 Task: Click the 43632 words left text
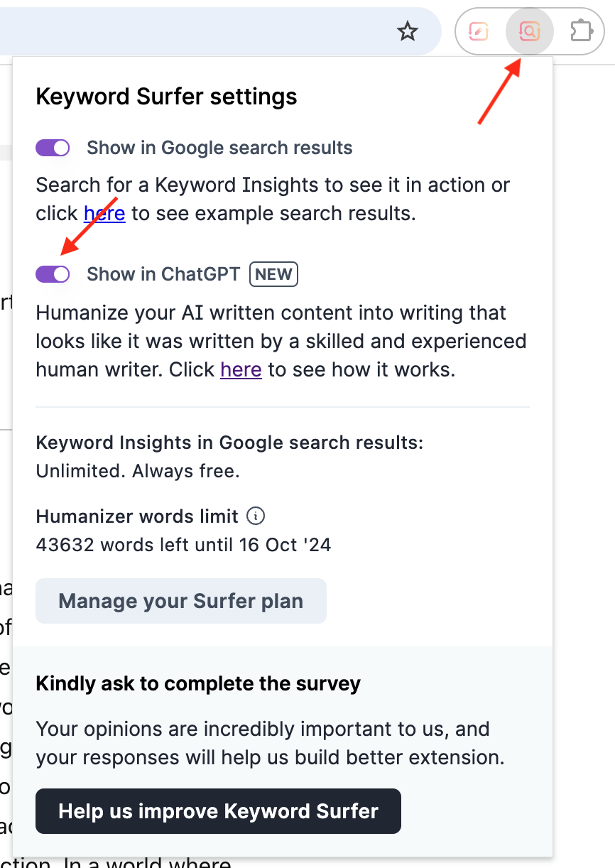183,545
